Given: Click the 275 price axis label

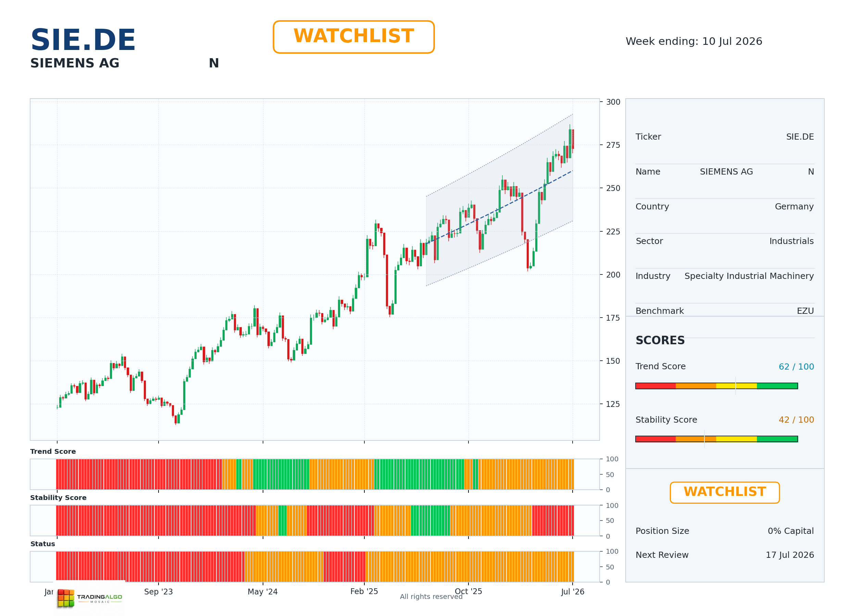Looking at the screenshot, I should (x=613, y=145).
